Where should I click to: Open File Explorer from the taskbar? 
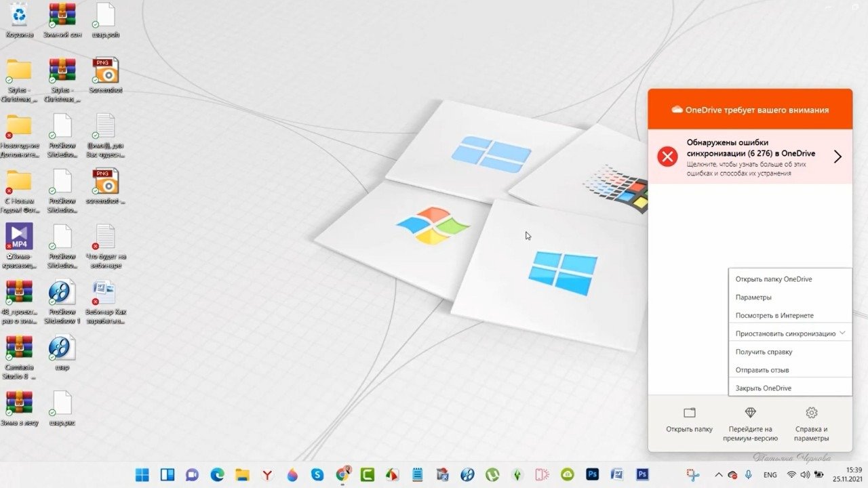242,475
